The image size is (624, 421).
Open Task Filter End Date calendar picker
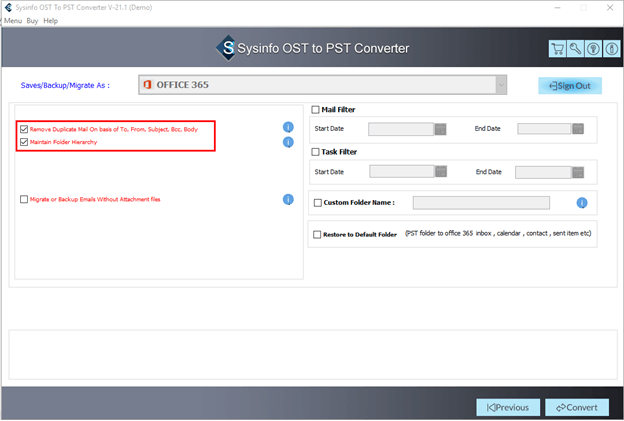coord(578,172)
